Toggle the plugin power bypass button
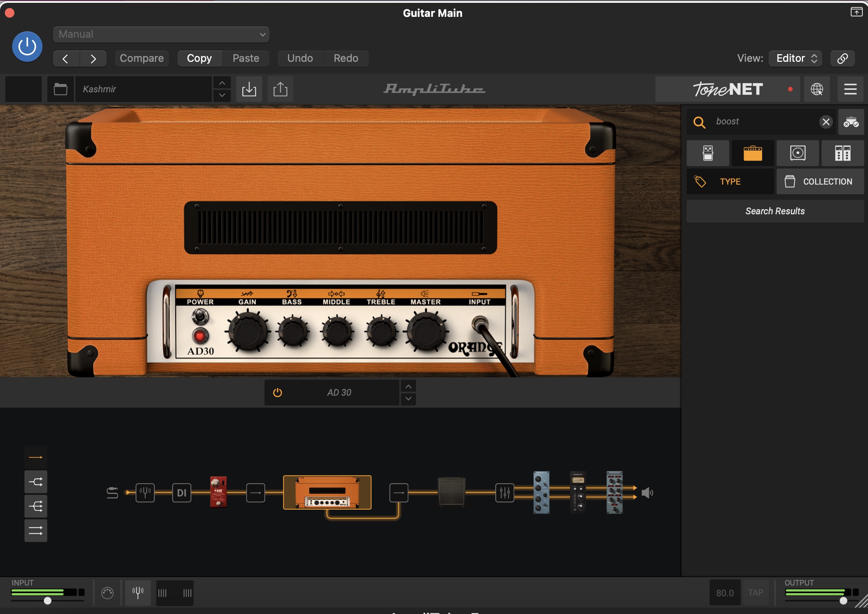The width and height of the screenshot is (868, 614). click(27, 47)
